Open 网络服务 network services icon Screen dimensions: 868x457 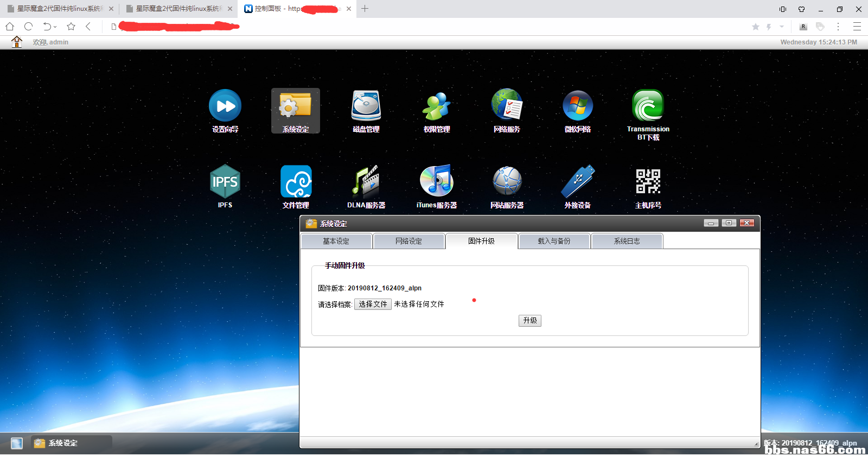[x=507, y=106]
